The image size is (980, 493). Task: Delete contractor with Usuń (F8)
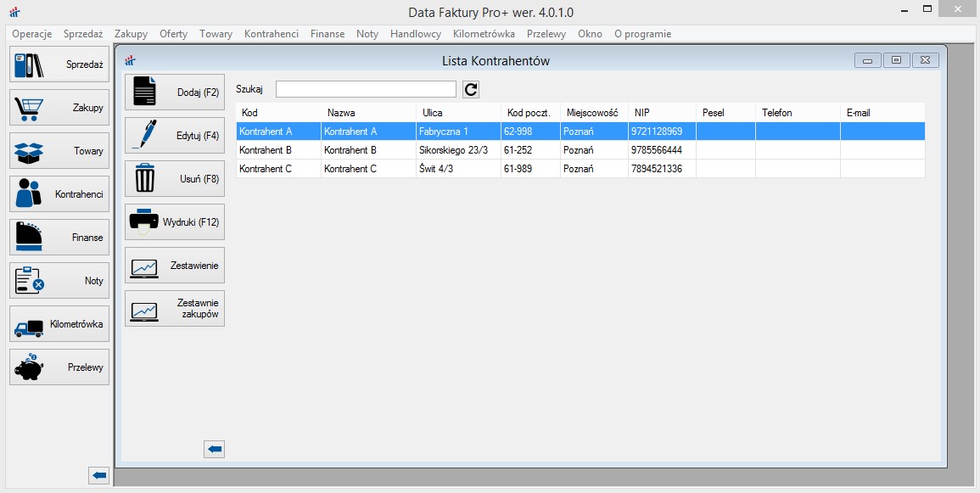click(175, 178)
